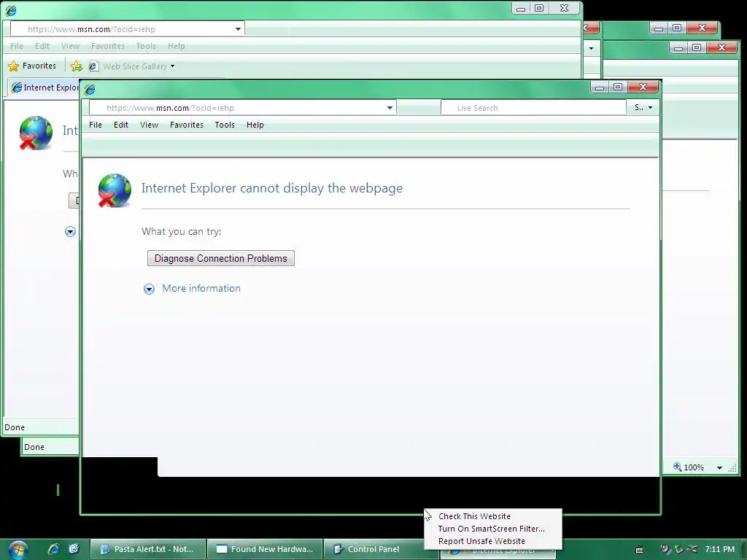Select the Internet Explorer tab in the back window
Screen dimensions: 747x560
45,87
